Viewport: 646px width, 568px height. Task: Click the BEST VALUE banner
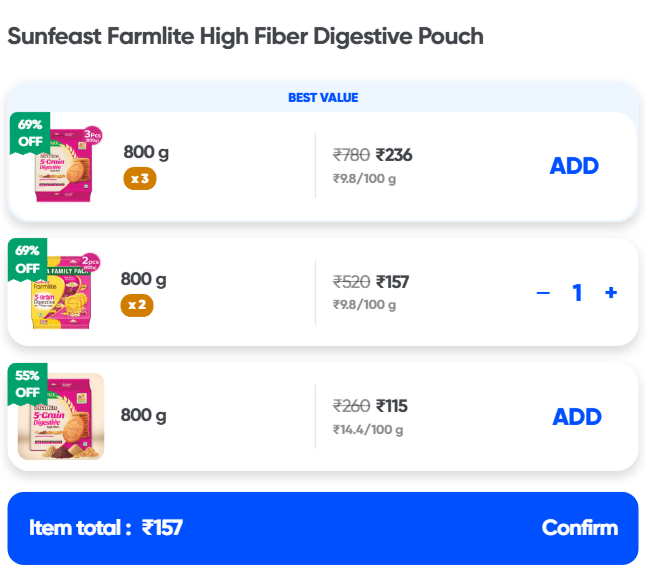[x=323, y=98]
